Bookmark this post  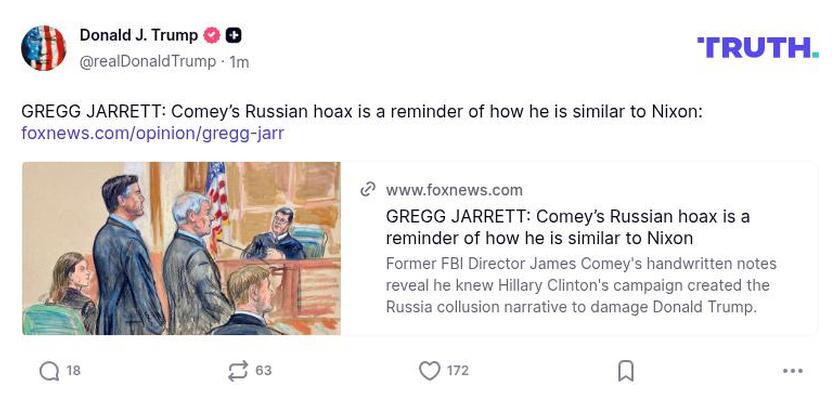pyautogui.click(x=626, y=371)
